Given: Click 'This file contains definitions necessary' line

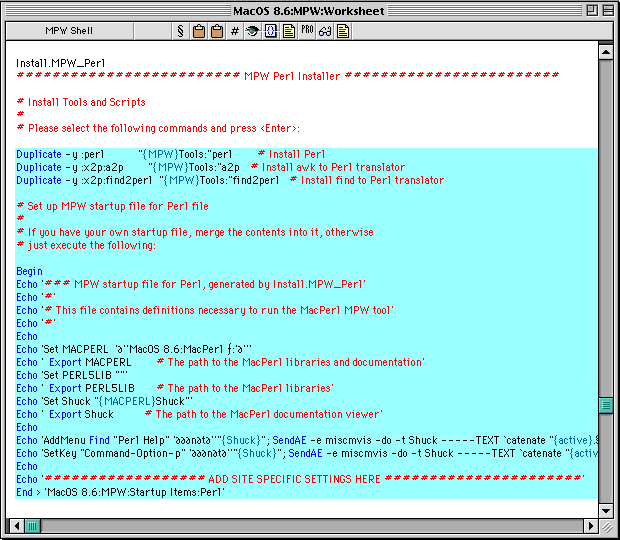Looking at the screenshot, I should 205,310.
